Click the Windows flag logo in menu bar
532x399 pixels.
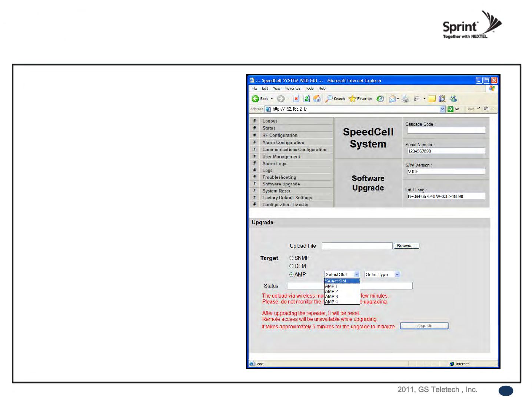[492, 88]
